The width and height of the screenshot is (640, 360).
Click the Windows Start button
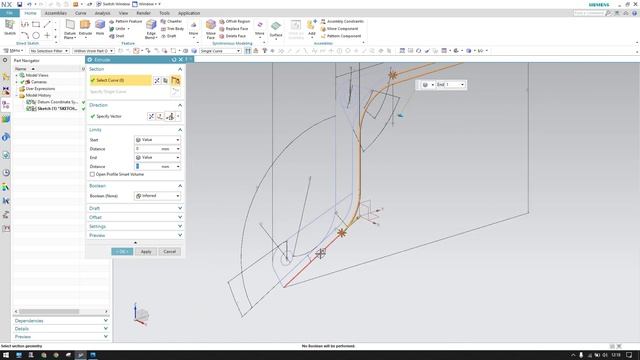click(6, 355)
